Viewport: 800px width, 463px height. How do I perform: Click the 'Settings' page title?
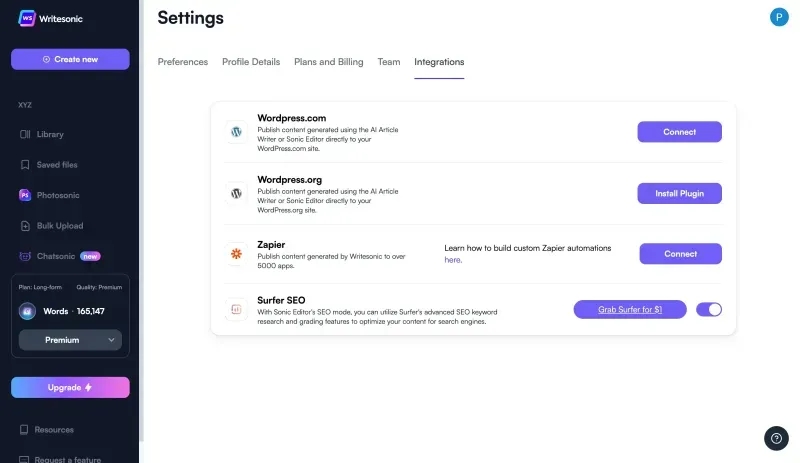(190, 18)
